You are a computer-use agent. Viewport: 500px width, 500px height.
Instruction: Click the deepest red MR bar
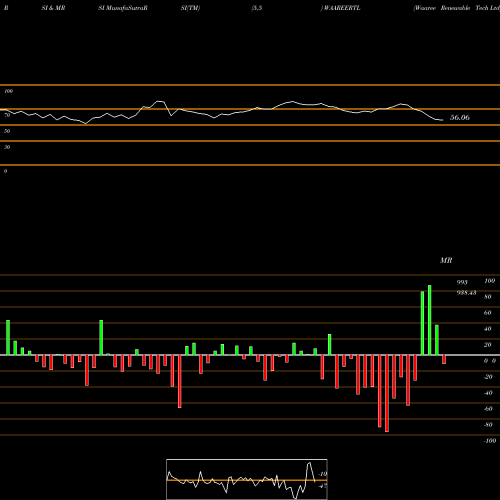[x=387, y=393]
